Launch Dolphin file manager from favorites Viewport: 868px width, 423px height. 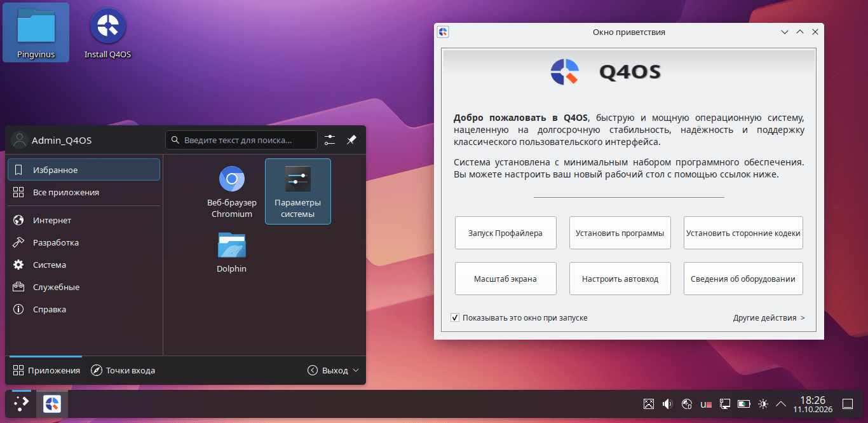(232, 251)
